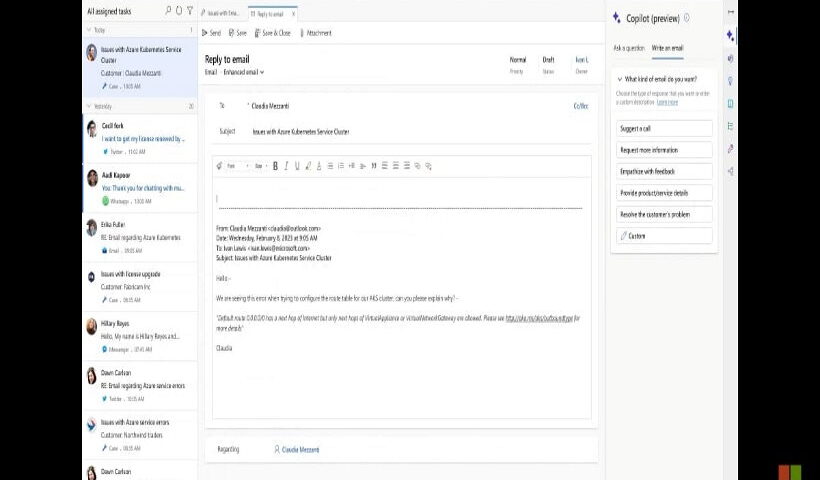Screen dimensions: 820x480
Task: Click the increase indent icon
Action: [x=363, y=166]
